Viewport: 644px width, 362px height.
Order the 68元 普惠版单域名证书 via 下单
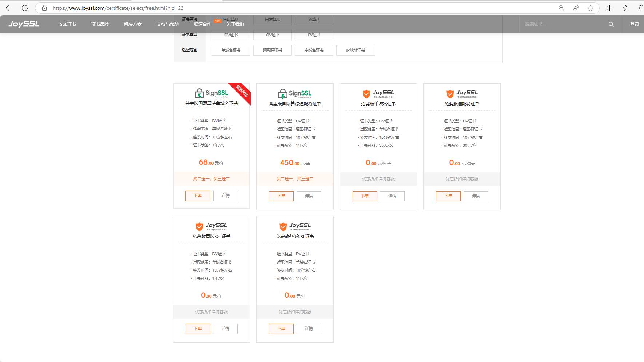point(198,196)
